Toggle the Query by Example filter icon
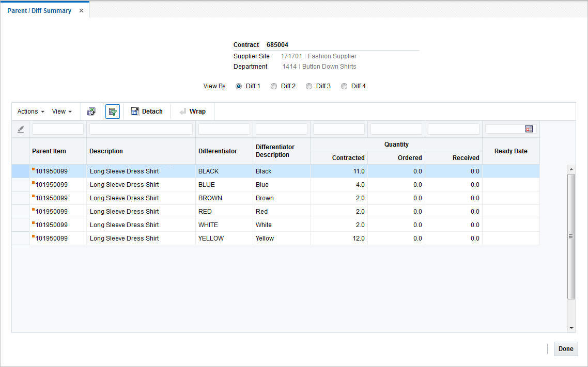The width and height of the screenshot is (588, 367). [113, 111]
